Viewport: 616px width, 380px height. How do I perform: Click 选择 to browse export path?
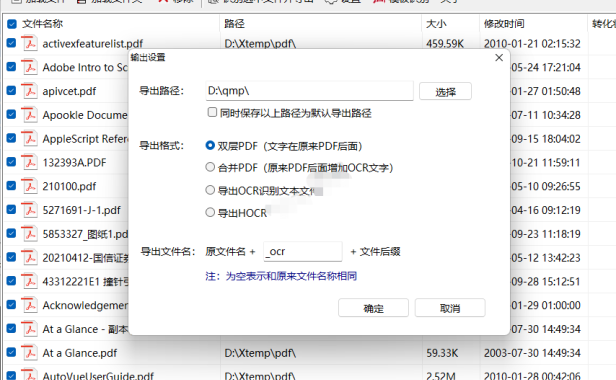click(x=445, y=92)
